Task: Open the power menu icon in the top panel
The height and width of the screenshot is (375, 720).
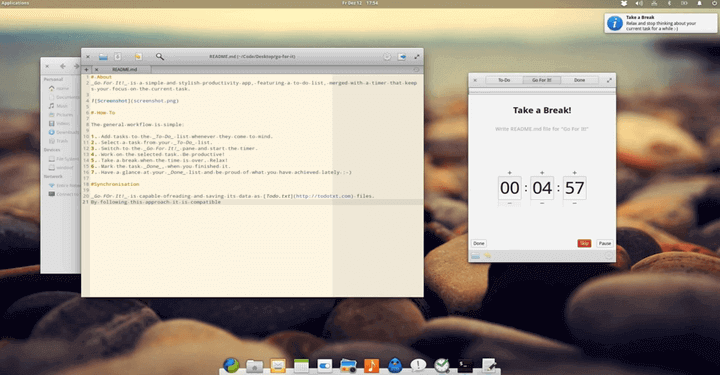Action: (714, 3)
